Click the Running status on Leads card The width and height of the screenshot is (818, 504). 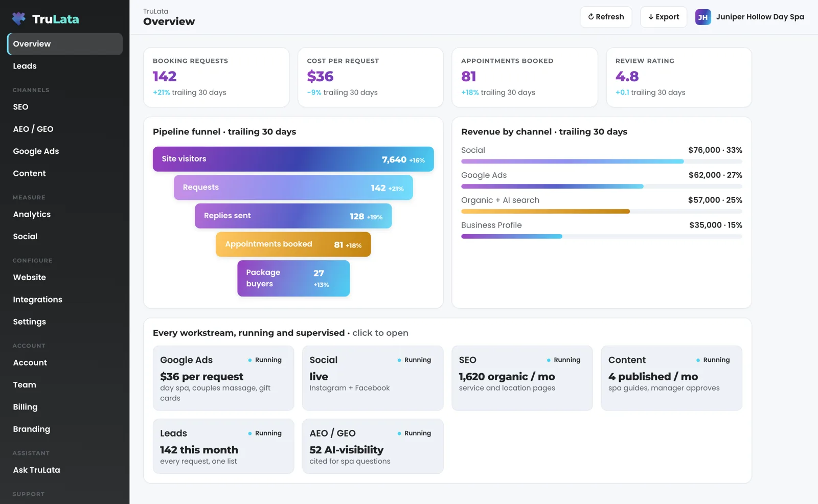[265, 433]
